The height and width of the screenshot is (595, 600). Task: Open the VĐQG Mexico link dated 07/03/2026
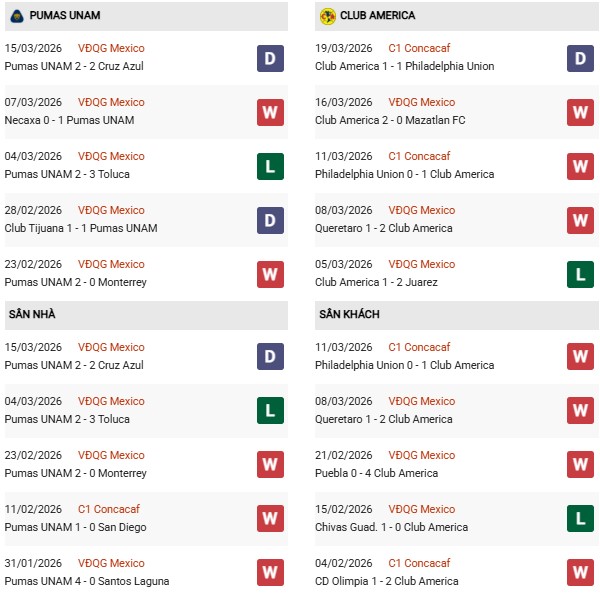pos(112,102)
